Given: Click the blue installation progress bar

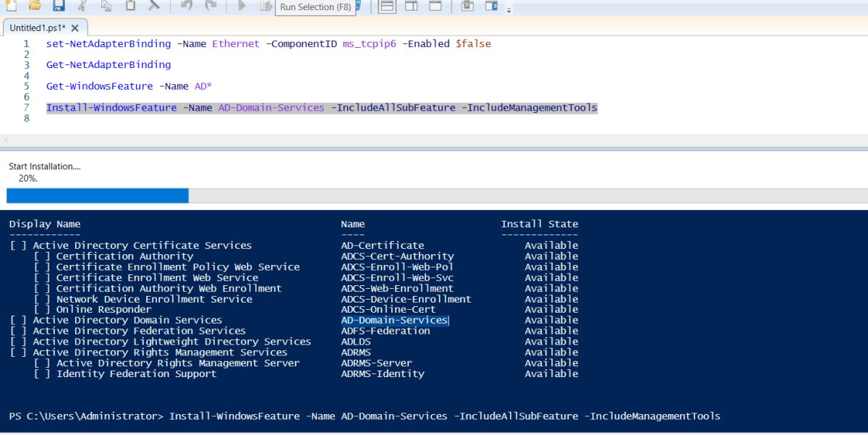Looking at the screenshot, I should coord(98,195).
